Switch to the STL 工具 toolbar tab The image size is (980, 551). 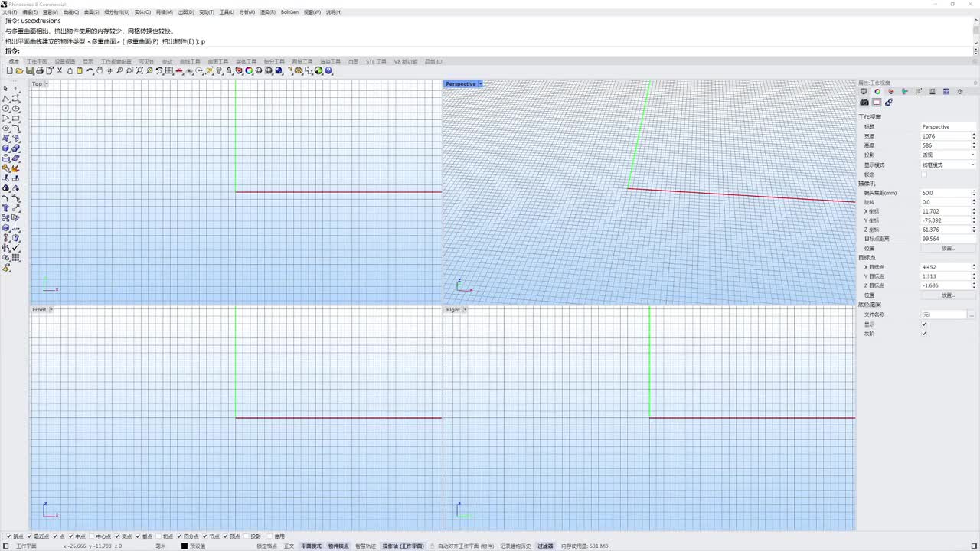coord(376,61)
